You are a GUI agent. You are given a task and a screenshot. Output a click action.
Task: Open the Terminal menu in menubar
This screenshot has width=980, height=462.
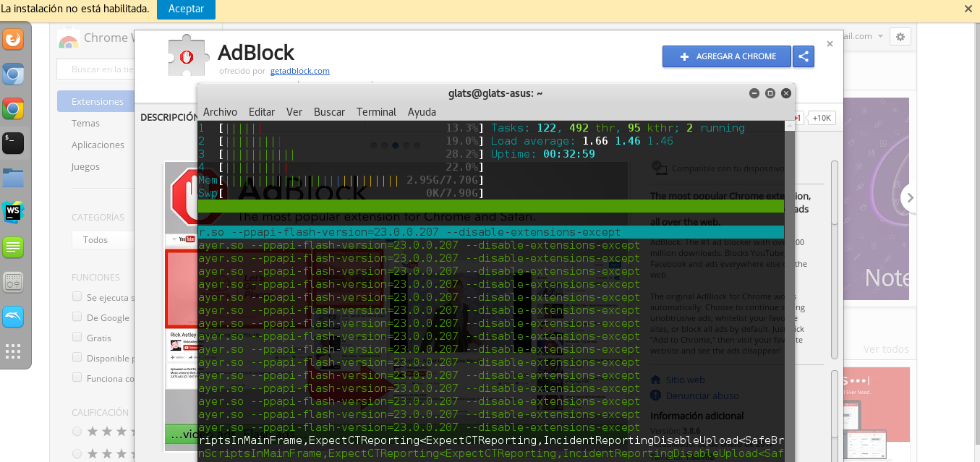tap(376, 112)
